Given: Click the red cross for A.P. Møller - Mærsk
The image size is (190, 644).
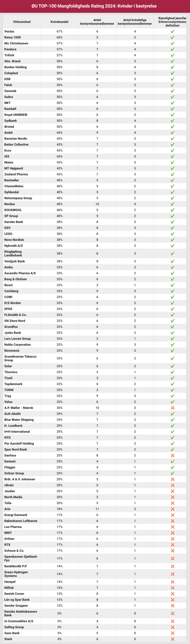Looking at the screenshot, I should 172,408.
